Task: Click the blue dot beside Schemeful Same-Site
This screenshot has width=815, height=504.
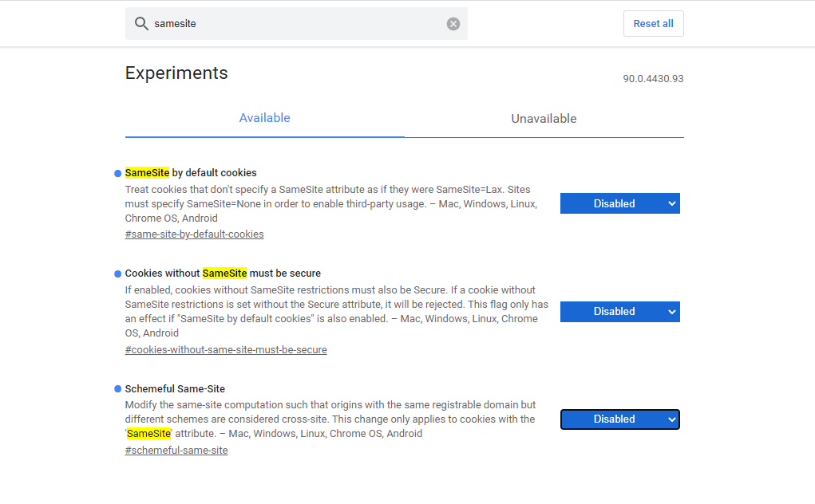Action: click(117, 389)
